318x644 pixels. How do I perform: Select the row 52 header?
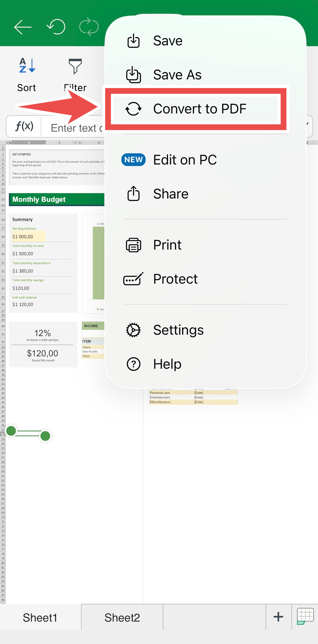coord(3,434)
